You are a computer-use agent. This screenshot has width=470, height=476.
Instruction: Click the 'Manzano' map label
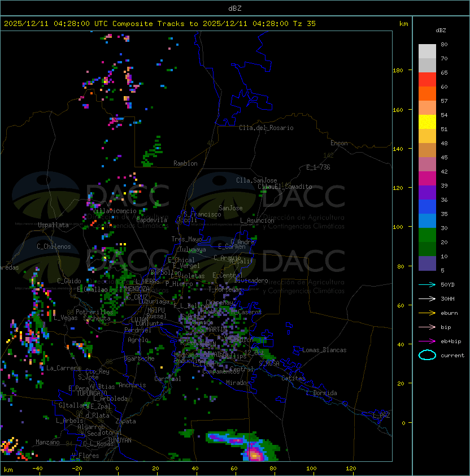pos(47,442)
